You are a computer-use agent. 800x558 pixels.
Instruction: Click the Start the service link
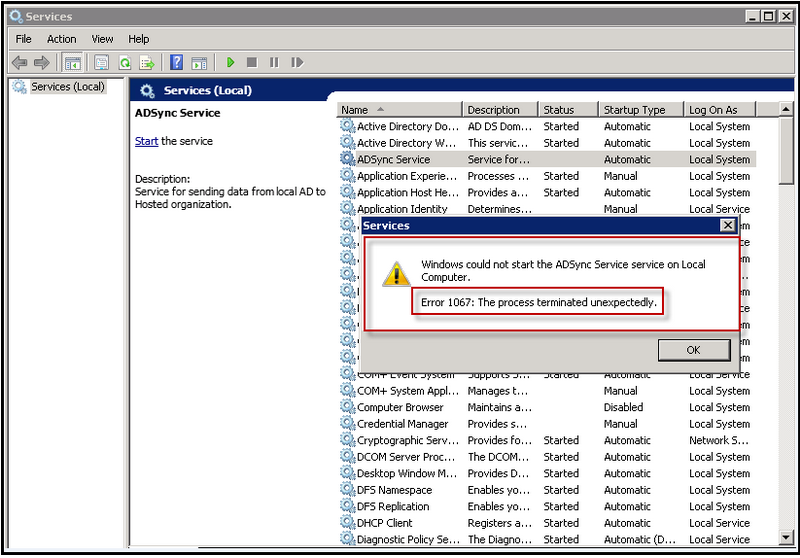(146, 141)
